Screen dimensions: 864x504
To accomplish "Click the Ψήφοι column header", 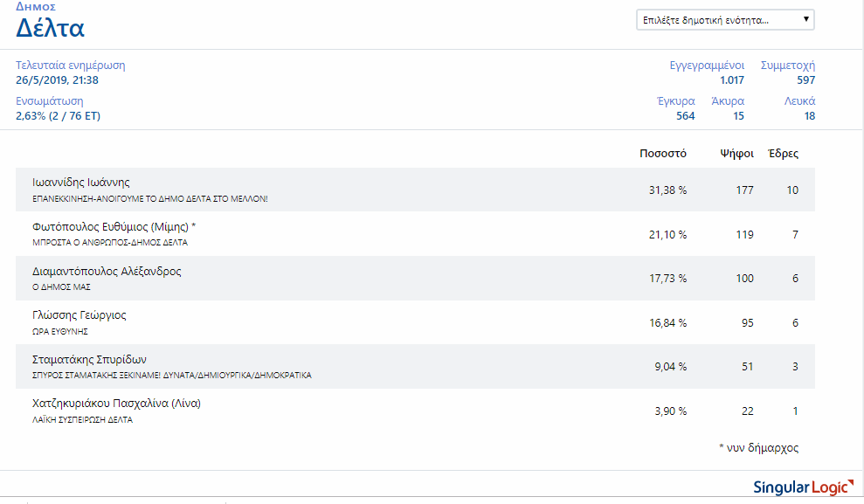I will [x=736, y=154].
